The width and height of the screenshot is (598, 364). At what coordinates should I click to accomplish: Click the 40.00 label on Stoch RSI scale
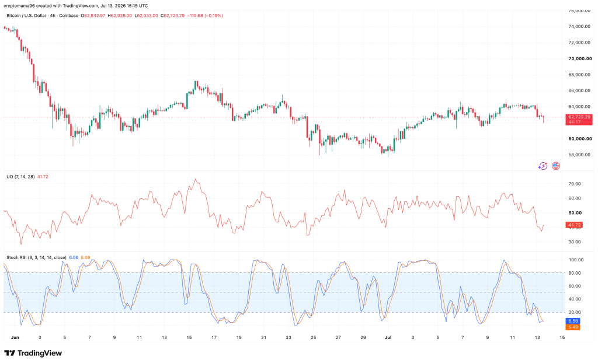pyautogui.click(x=575, y=299)
